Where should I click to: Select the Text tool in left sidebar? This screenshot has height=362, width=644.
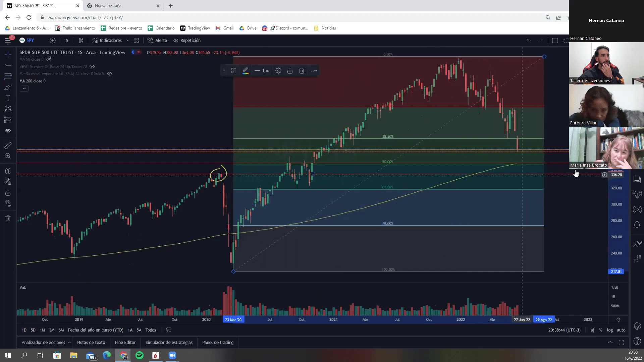(8, 98)
